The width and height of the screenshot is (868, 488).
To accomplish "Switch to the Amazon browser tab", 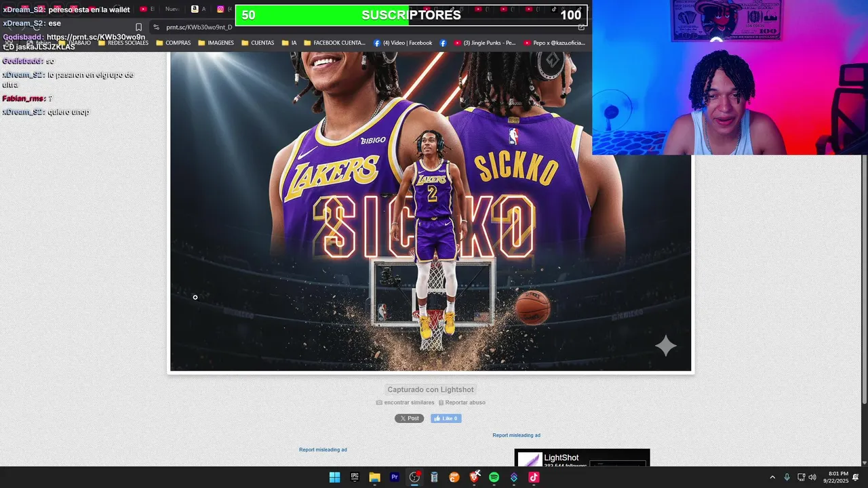I will (198, 9).
